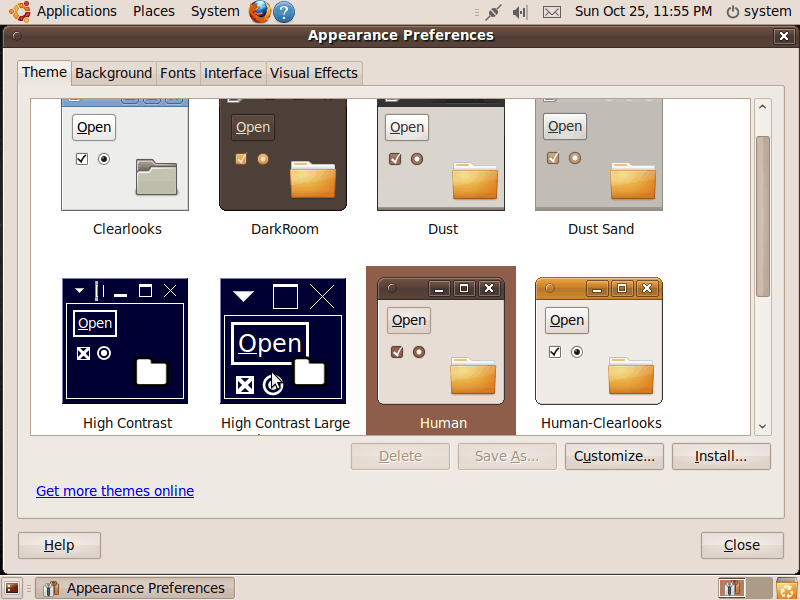The width and height of the screenshot is (800, 600).
Task: Select the High Contrast Large theme thumbnail
Action: click(283, 341)
